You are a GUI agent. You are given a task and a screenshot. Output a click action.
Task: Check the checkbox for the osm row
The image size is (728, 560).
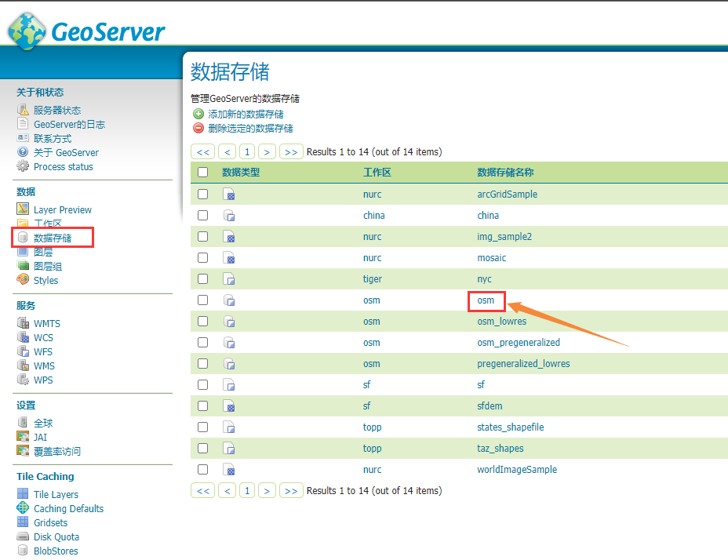click(202, 300)
